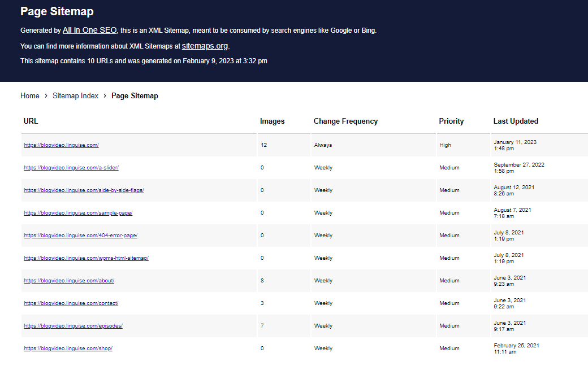Open the 404-error-page URL

coord(81,236)
